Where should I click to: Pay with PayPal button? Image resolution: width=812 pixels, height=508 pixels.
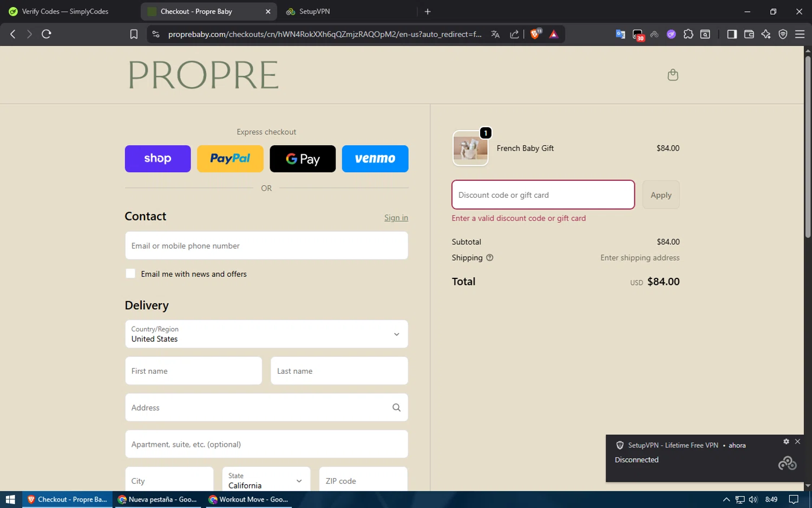tap(230, 159)
